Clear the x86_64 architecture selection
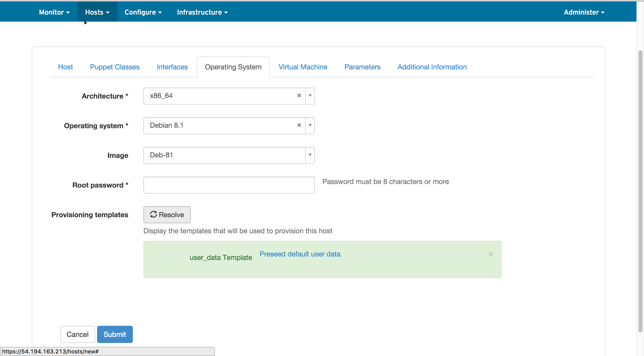The image size is (644, 356). [299, 96]
